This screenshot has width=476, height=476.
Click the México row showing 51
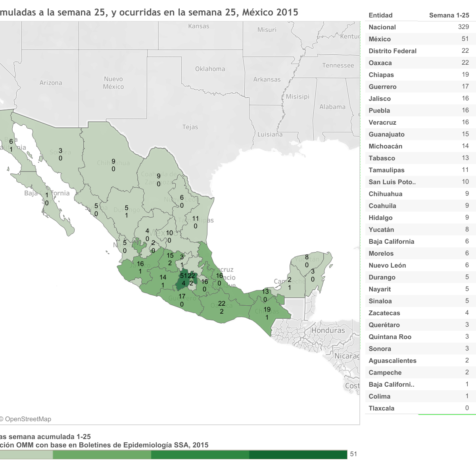click(418, 39)
